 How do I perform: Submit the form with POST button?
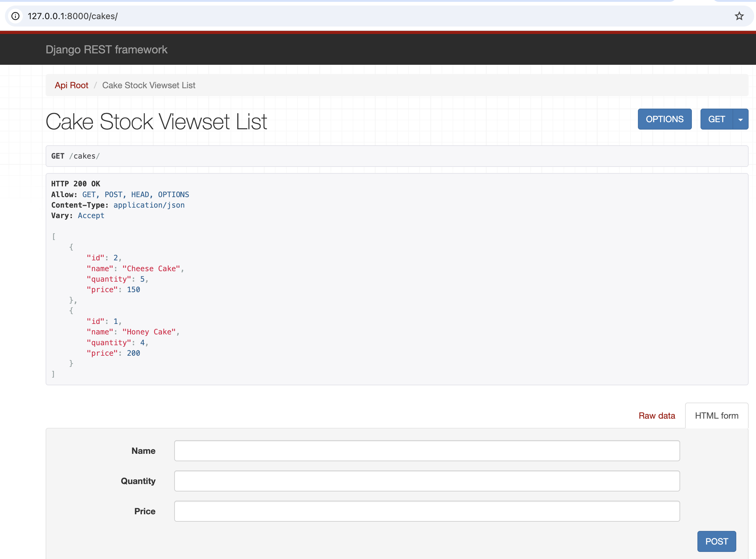[x=717, y=541]
